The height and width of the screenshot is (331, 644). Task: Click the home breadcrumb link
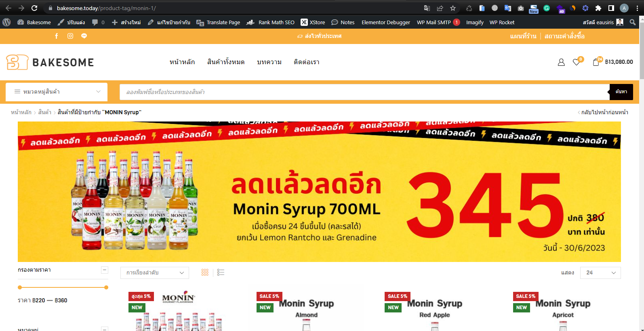21,112
